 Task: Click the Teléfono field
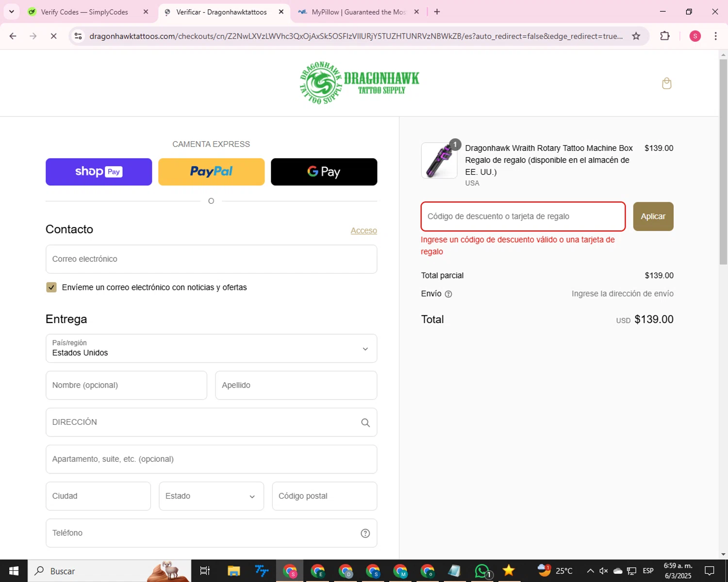(x=211, y=533)
